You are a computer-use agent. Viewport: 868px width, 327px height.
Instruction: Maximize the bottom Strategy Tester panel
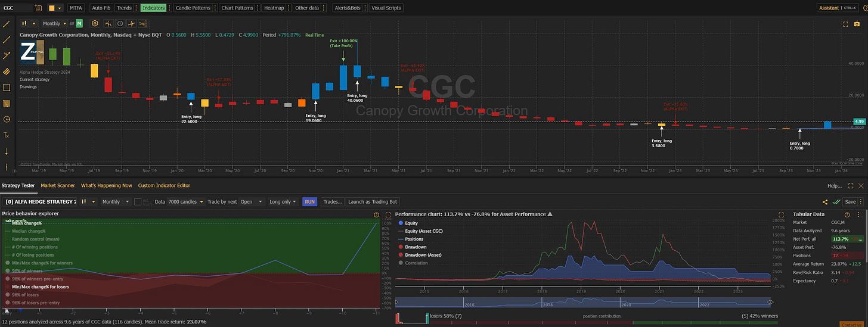click(851, 186)
